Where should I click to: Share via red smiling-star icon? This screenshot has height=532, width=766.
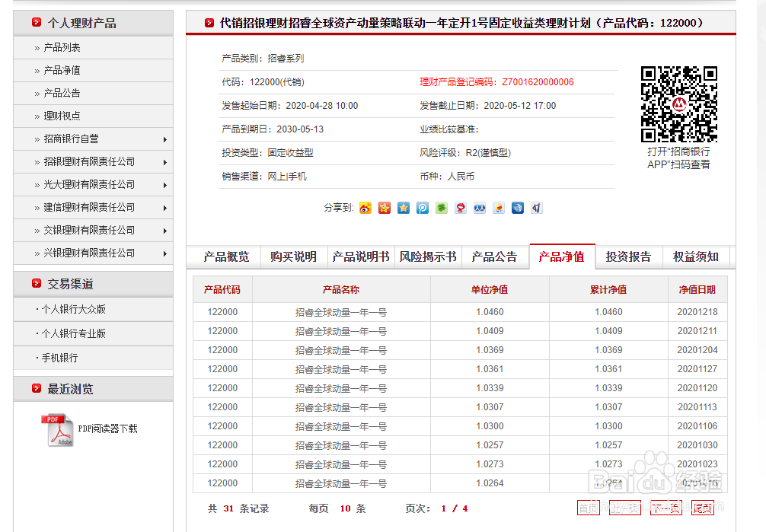click(x=385, y=208)
